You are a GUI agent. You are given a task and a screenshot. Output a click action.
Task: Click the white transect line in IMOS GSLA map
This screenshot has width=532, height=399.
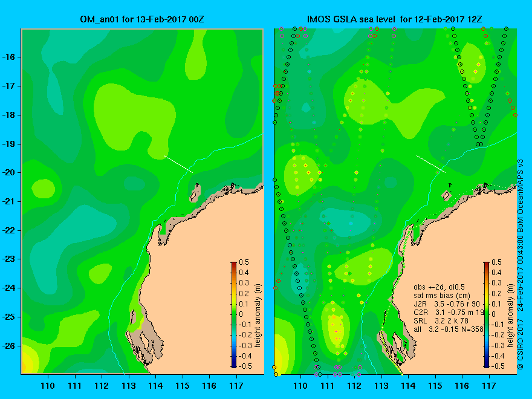click(x=431, y=164)
